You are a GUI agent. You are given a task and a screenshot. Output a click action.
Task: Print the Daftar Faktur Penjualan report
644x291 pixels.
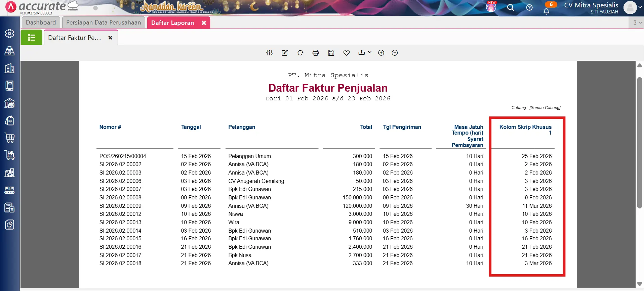point(316,53)
